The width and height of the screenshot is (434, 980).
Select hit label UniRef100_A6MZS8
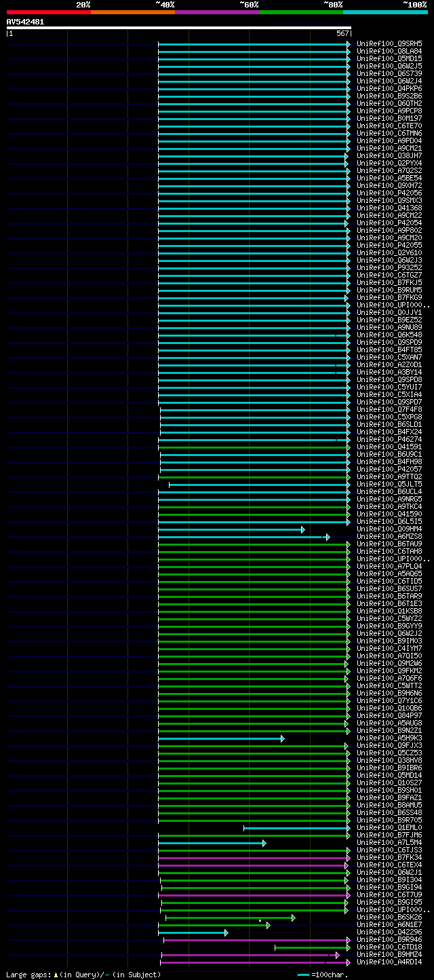tap(389, 536)
